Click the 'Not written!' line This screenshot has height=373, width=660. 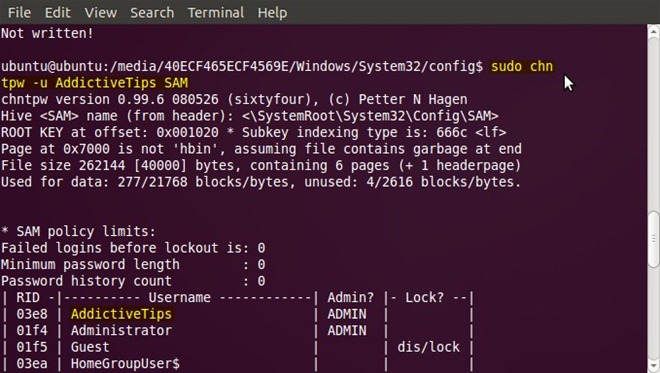pos(47,33)
